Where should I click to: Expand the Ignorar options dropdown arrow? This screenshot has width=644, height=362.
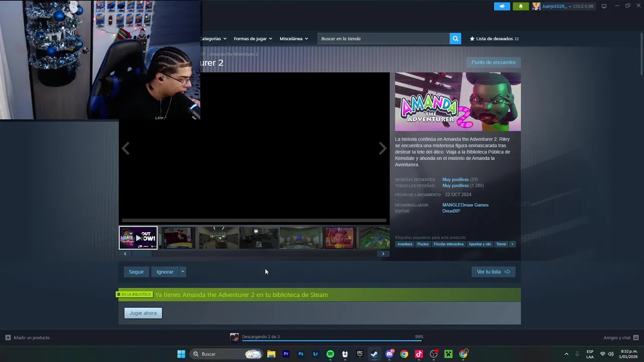pos(183,272)
